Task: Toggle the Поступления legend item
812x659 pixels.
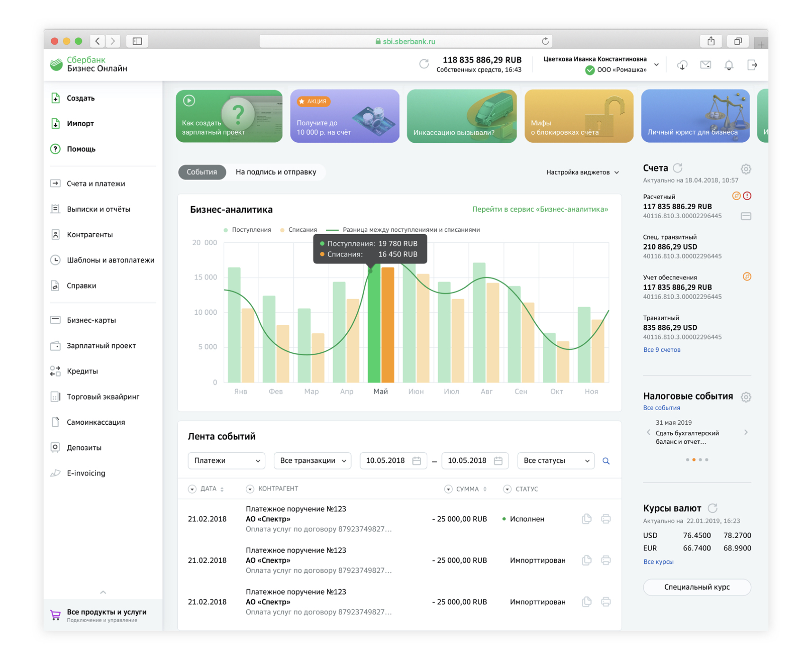Action: pyautogui.click(x=247, y=230)
